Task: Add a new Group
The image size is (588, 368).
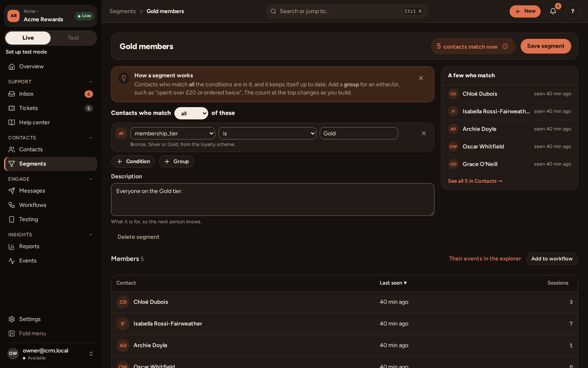Action: coord(176,162)
